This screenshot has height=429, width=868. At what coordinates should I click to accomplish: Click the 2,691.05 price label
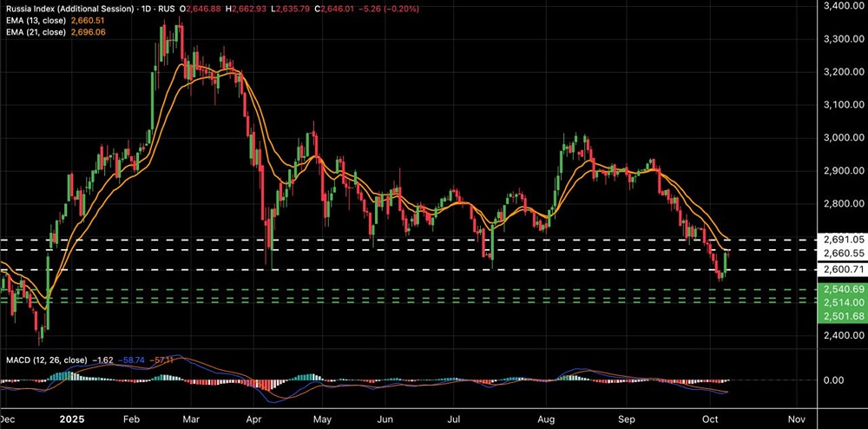coord(844,240)
